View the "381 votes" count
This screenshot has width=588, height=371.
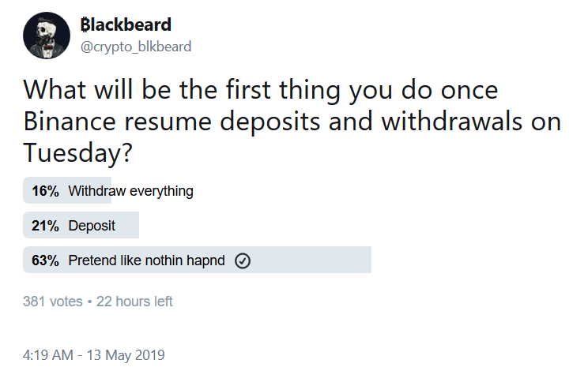52,302
